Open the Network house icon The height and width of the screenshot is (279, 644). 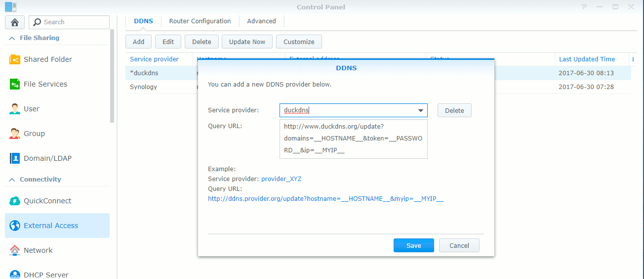pos(15,250)
